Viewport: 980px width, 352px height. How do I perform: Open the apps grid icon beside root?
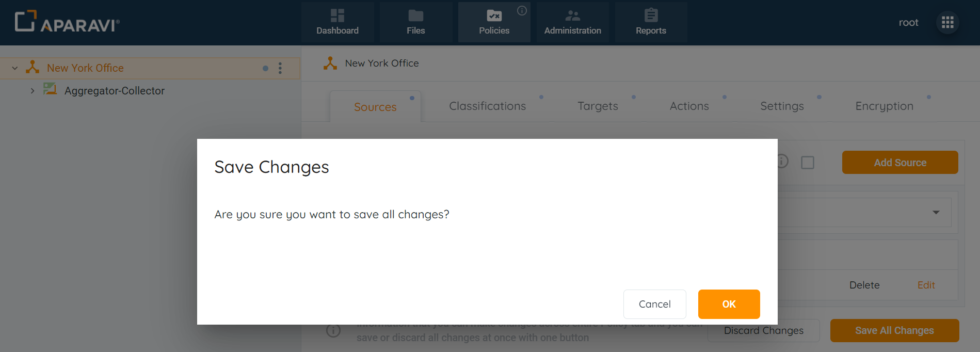coord(947,22)
